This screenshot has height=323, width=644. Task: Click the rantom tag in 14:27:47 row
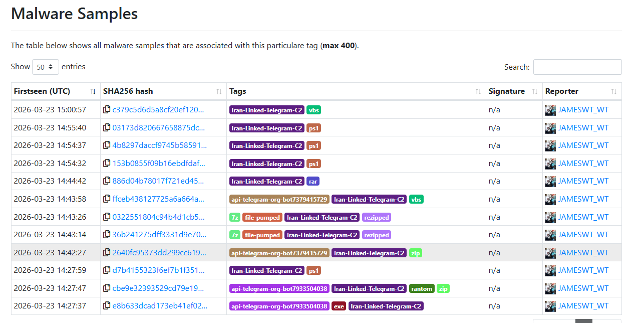pyautogui.click(x=422, y=288)
